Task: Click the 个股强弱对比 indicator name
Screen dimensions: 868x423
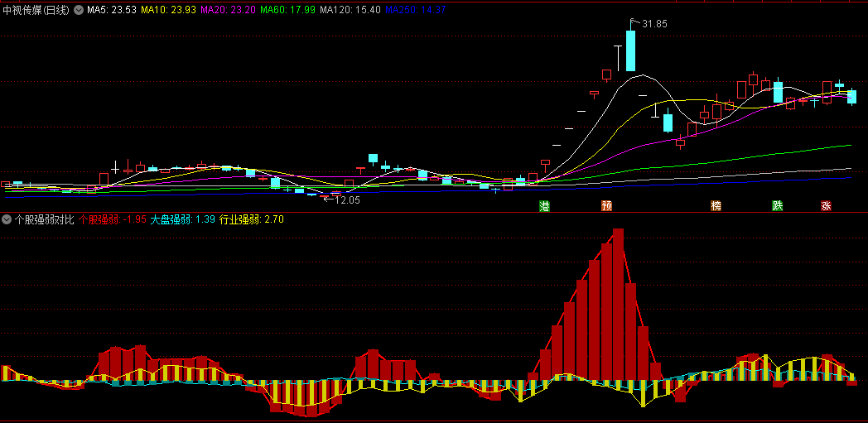Action: [44, 219]
